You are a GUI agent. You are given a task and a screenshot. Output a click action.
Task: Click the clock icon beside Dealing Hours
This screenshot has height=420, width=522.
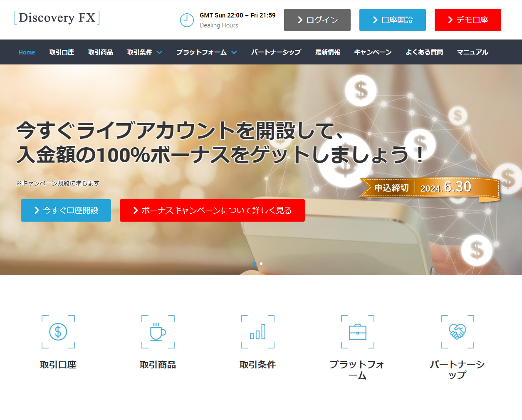187,20
